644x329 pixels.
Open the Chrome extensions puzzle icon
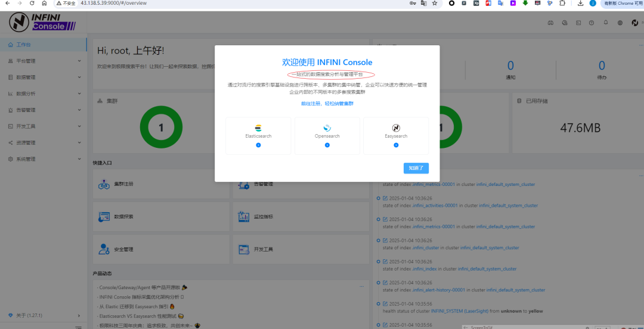pyautogui.click(x=562, y=3)
